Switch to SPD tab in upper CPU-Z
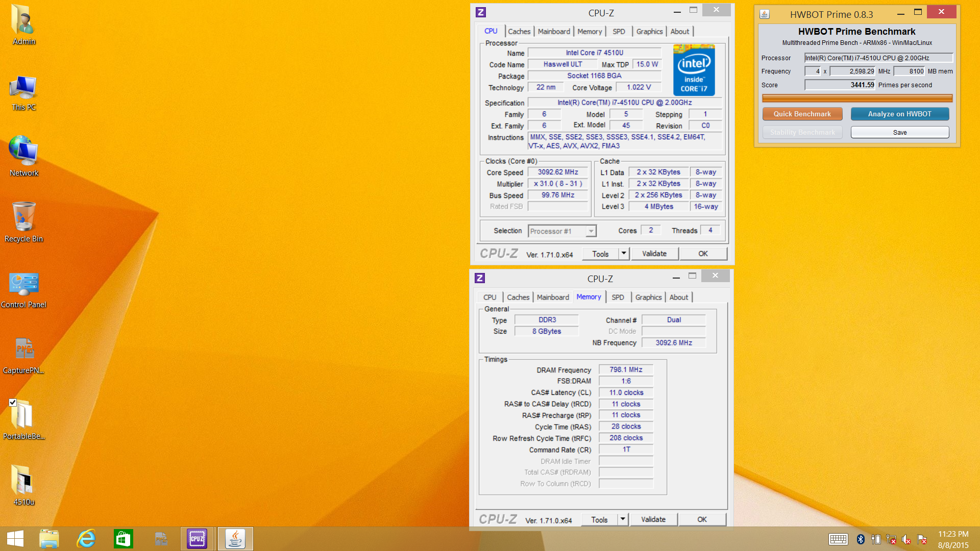Viewport: 980px width, 551px height. click(619, 31)
